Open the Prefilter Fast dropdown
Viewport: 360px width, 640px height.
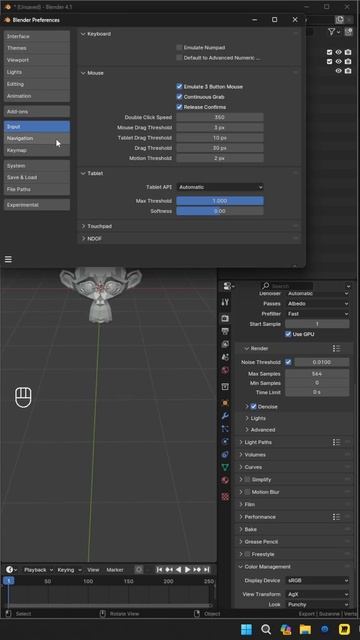coord(317,313)
